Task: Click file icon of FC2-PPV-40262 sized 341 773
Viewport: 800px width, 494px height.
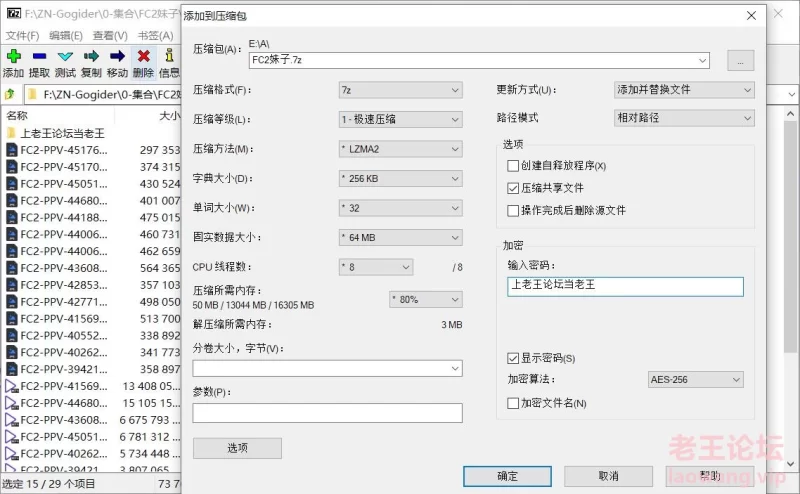Action: (12, 352)
